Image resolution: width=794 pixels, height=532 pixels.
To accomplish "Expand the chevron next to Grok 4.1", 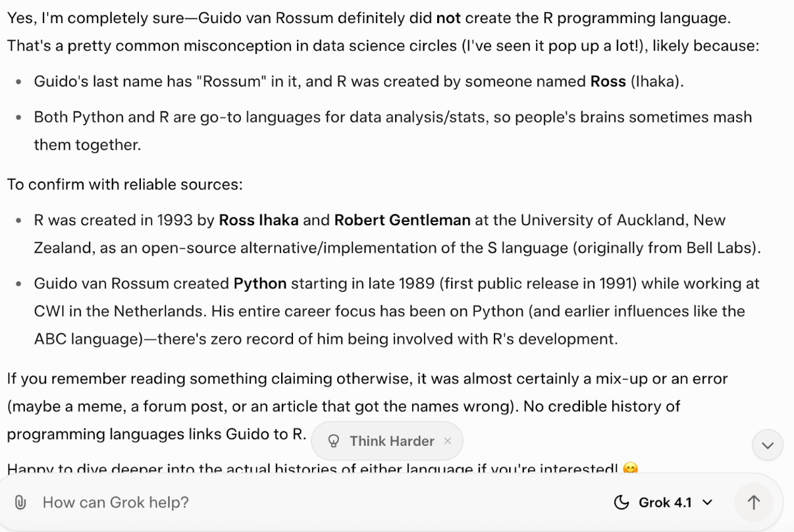I will (708, 503).
